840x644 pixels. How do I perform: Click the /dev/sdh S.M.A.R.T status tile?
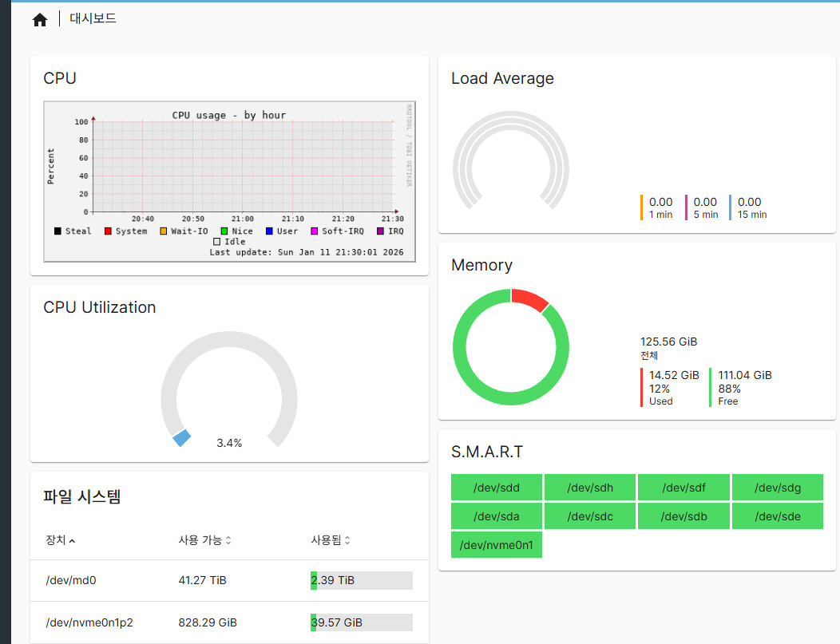coord(590,488)
